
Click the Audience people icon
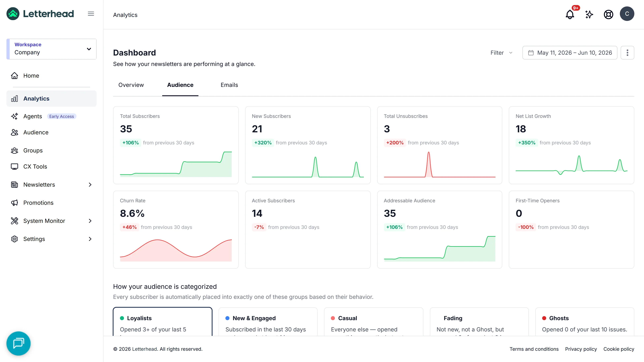coord(14,132)
